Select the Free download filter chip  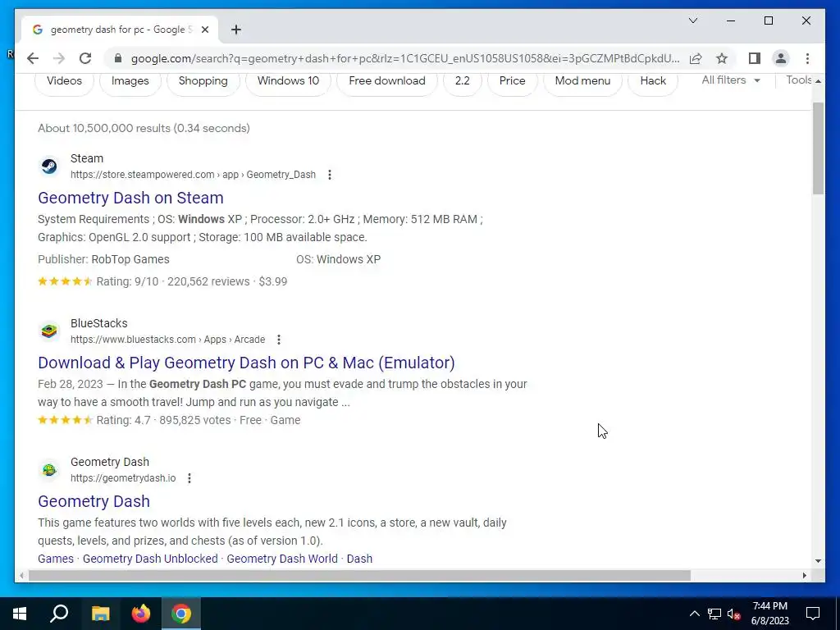387,81
